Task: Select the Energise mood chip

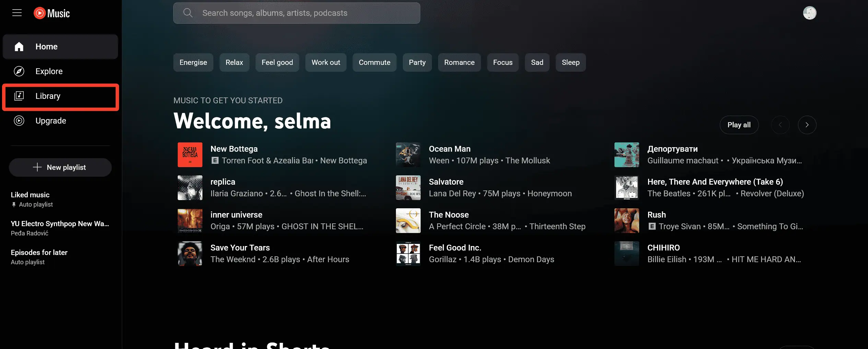Action: [x=193, y=62]
